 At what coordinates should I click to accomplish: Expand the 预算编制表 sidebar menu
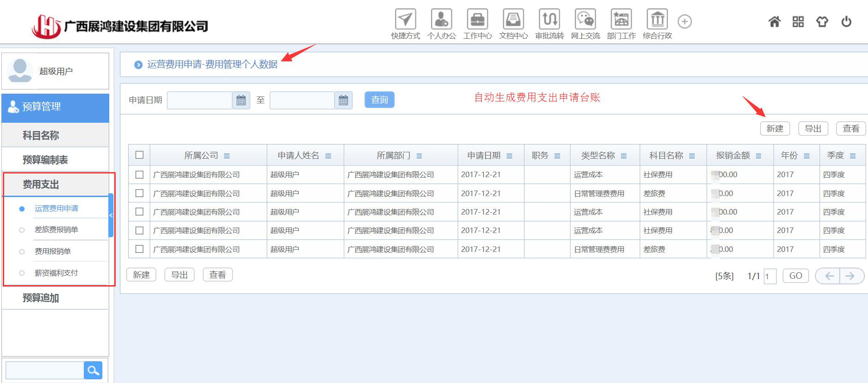[x=45, y=160]
